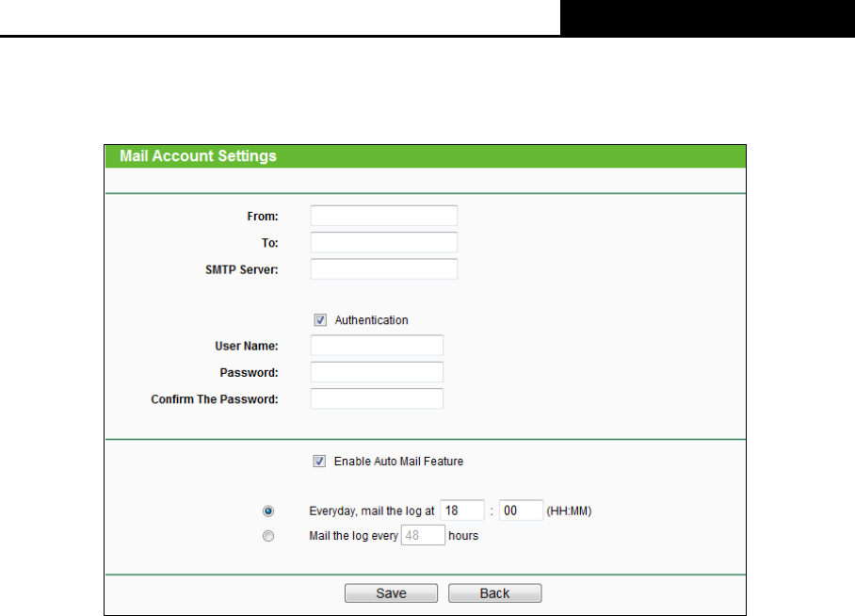The width and height of the screenshot is (855, 616).
Task: Focus the To email input field
Action: point(384,242)
